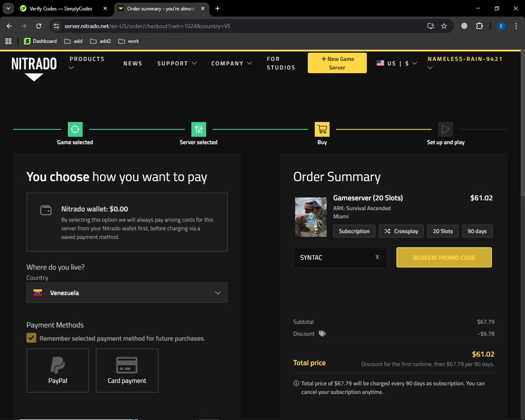Clear promo code with the X icon
525x420 pixels.
[377, 257]
